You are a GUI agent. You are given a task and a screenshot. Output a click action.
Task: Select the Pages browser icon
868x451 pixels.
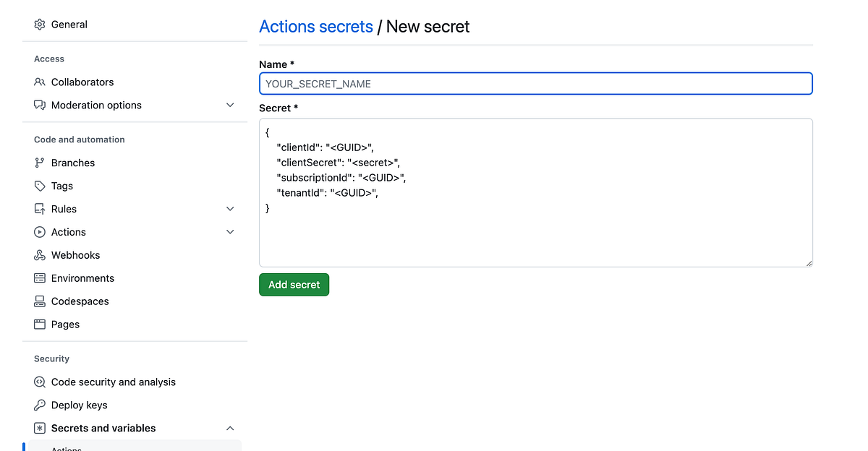pos(40,325)
